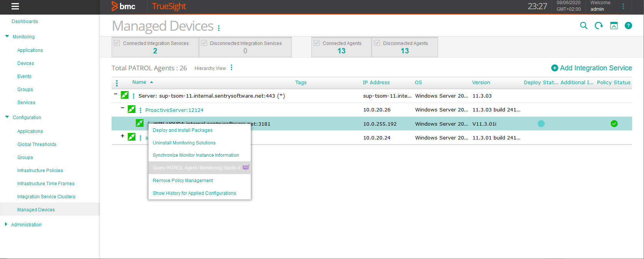Click IP address 10.0.255.192 cell
Image resolution: width=644 pixels, height=259 pixels.
pos(380,124)
